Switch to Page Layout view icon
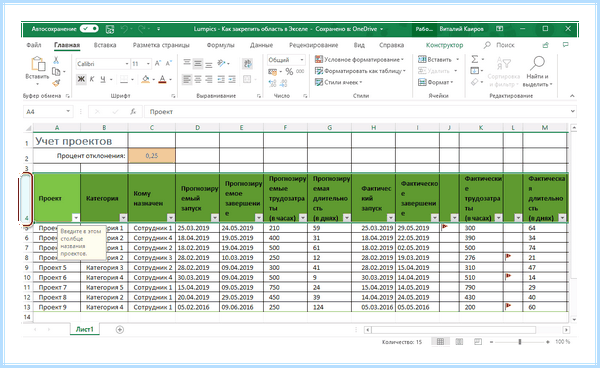The image size is (600, 368). click(459, 342)
